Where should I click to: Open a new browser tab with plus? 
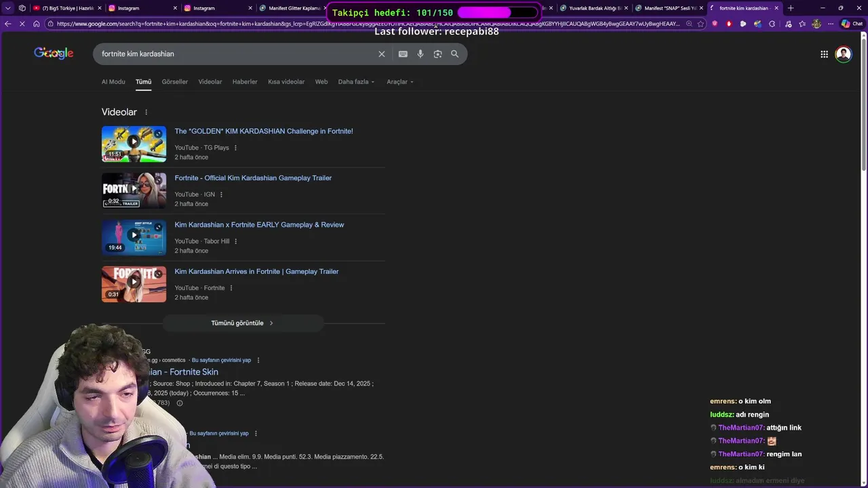click(791, 8)
